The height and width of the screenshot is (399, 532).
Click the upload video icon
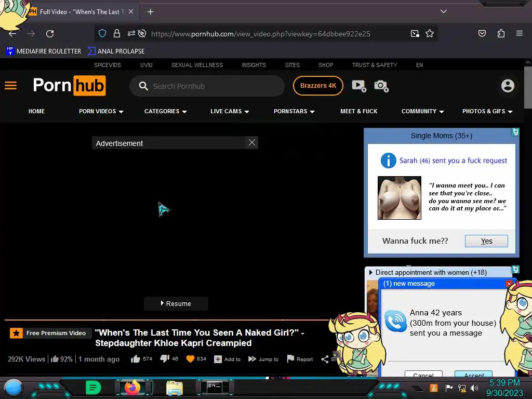click(x=359, y=86)
